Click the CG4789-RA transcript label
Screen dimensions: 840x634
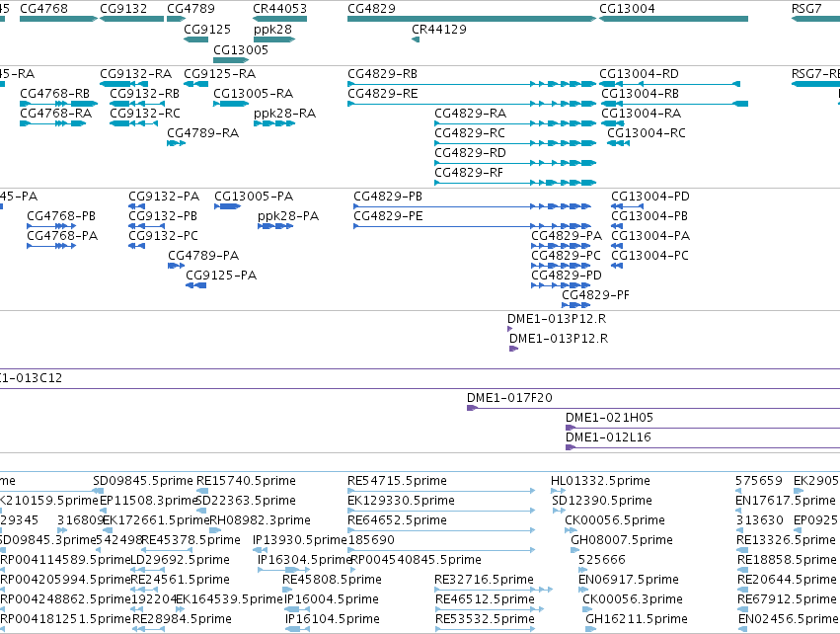tap(203, 133)
